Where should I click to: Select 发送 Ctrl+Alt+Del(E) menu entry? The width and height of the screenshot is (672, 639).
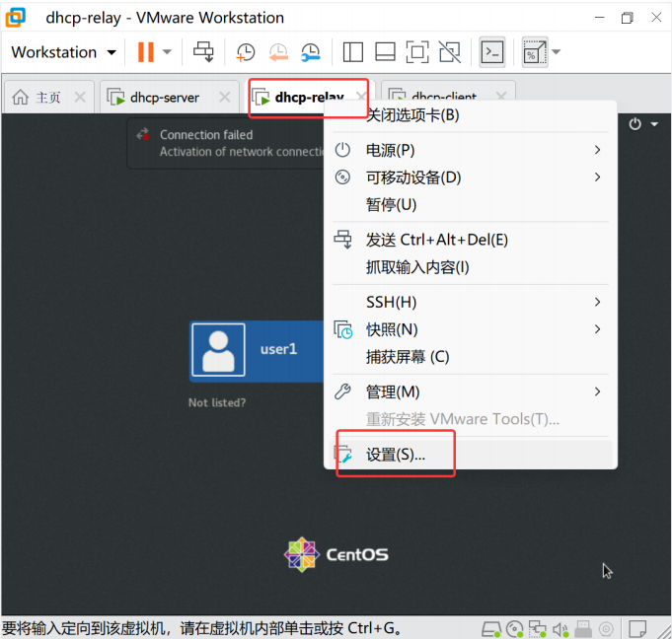471,240
